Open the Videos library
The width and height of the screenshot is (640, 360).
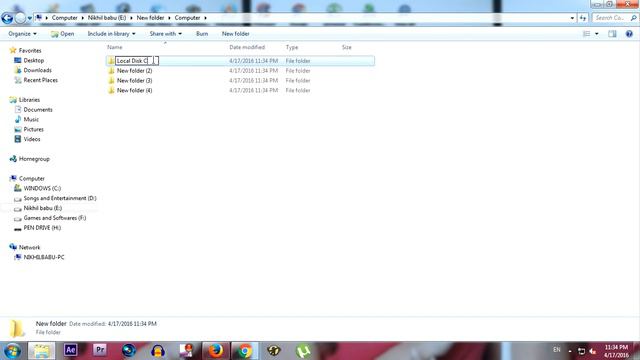pyautogui.click(x=32, y=139)
